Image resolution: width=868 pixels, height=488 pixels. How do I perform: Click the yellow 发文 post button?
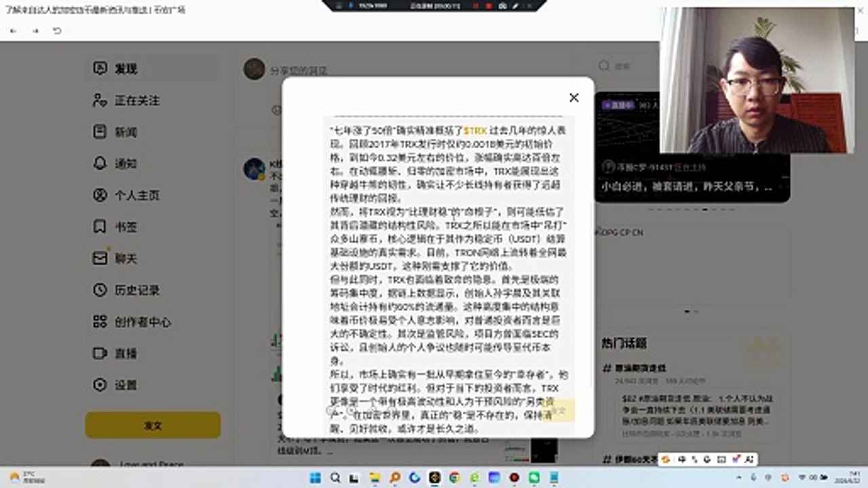[x=153, y=426]
